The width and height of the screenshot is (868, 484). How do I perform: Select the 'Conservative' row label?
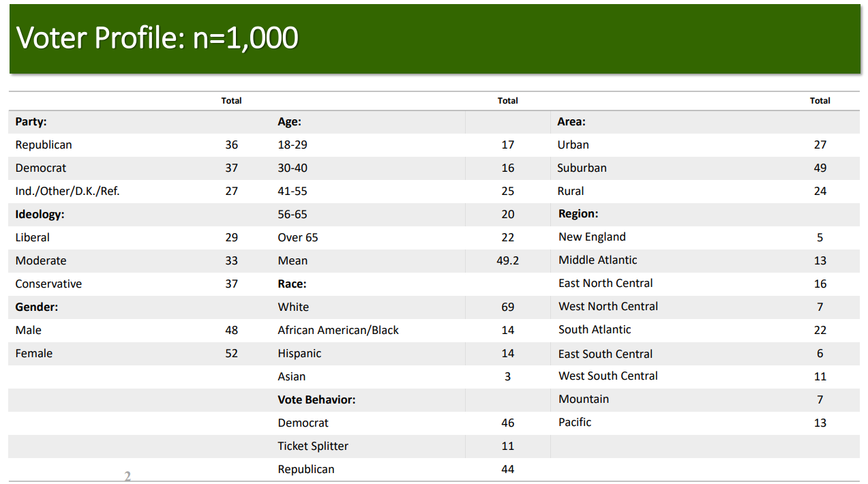click(x=48, y=284)
